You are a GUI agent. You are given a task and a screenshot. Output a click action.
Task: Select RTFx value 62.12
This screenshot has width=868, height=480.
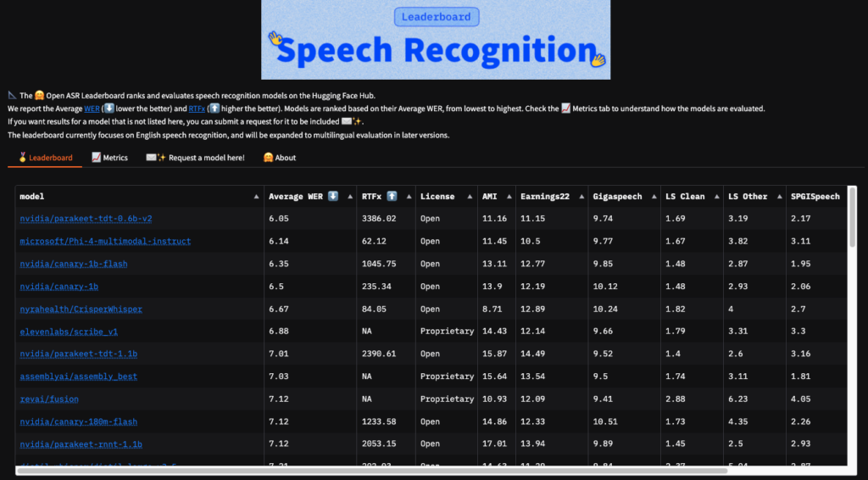(374, 242)
